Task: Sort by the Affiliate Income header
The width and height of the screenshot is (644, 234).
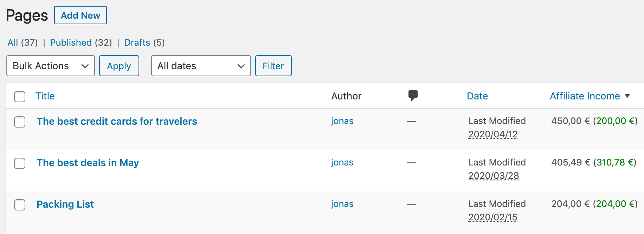Action: pyautogui.click(x=585, y=96)
